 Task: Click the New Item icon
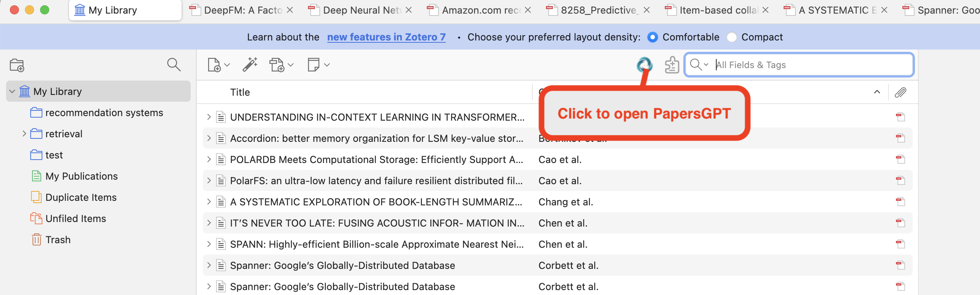pos(215,65)
